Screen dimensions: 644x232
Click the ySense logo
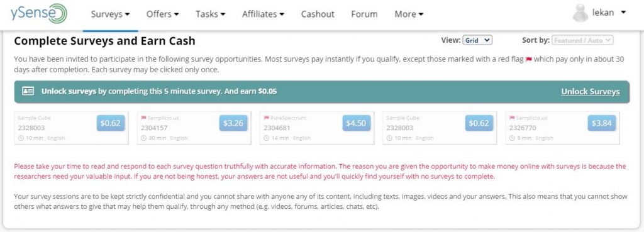(39, 14)
